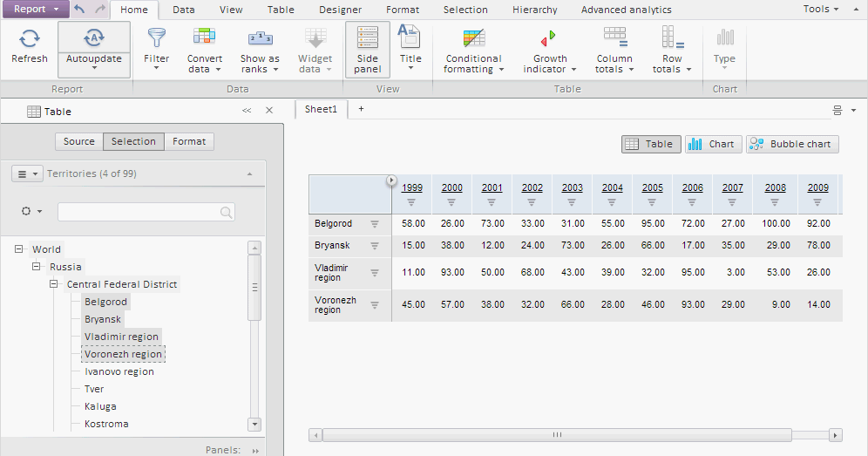Switch to the Advanced analytics tab
Image resolution: width=868 pixels, height=456 pixels.
pyautogui.click(x=626, y=10)
